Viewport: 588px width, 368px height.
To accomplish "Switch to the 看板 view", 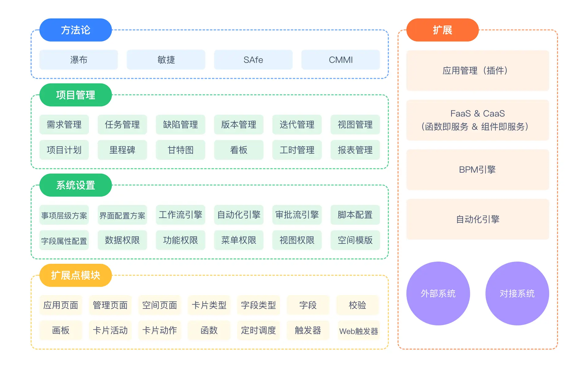I will 239,150.
